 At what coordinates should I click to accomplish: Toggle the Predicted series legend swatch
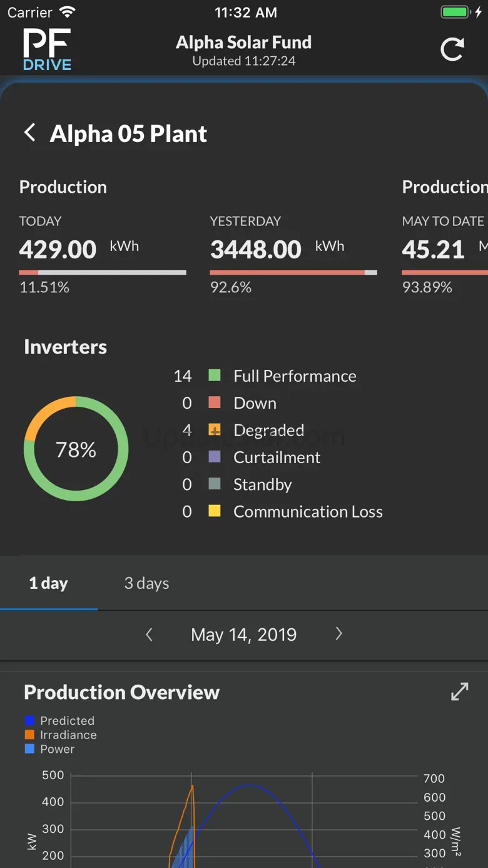29,721
